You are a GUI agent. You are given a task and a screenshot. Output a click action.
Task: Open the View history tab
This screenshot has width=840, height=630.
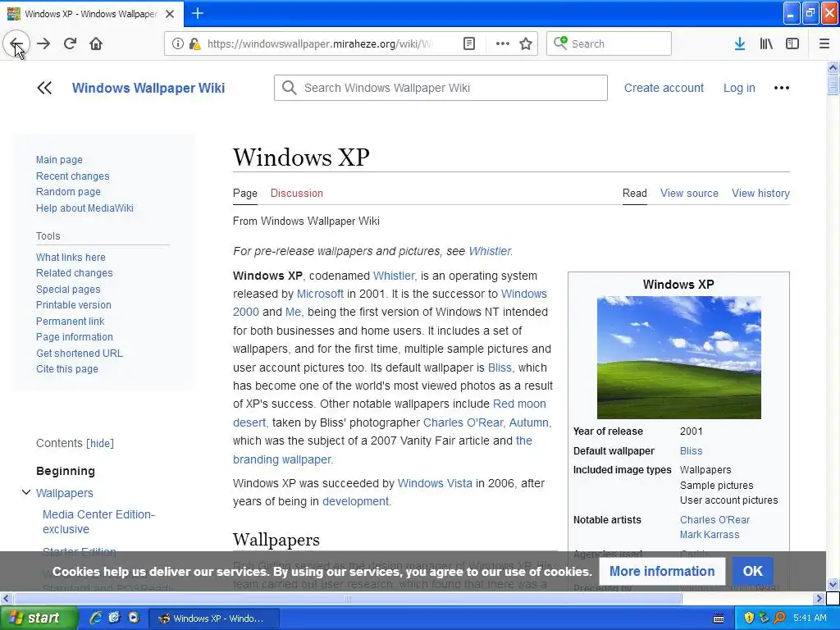click(760, 194)
